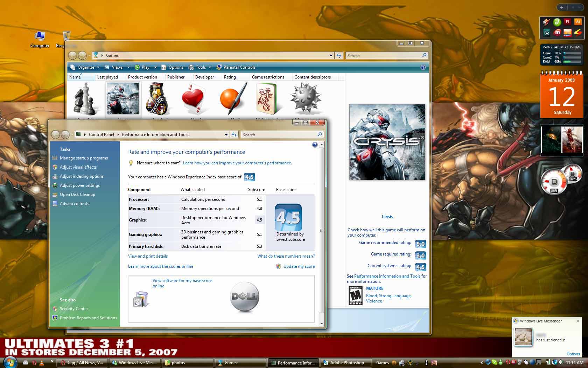Expand the Performance window address history dropdown
This screenshot has height=368, width=588.
[226, 135]
